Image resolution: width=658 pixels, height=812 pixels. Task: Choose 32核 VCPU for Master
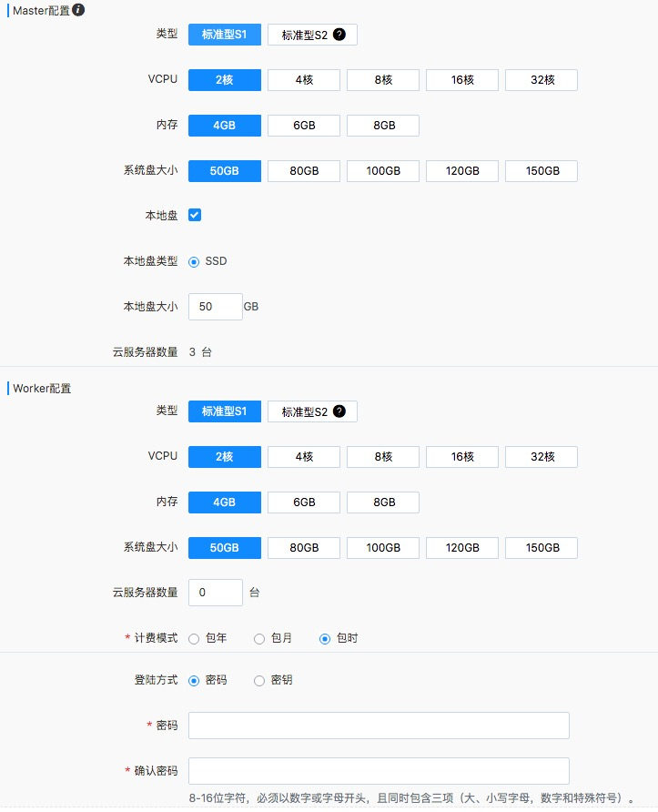click(x=542, y=80)
